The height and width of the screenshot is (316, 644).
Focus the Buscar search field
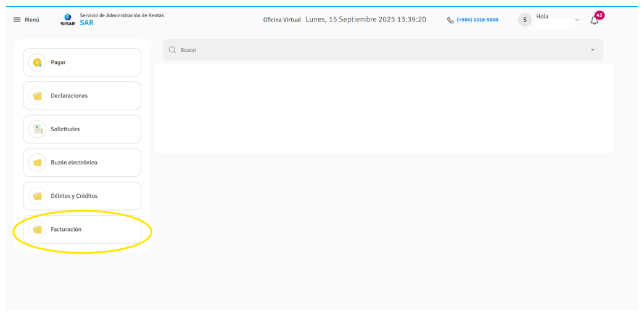tap(383, 50)
